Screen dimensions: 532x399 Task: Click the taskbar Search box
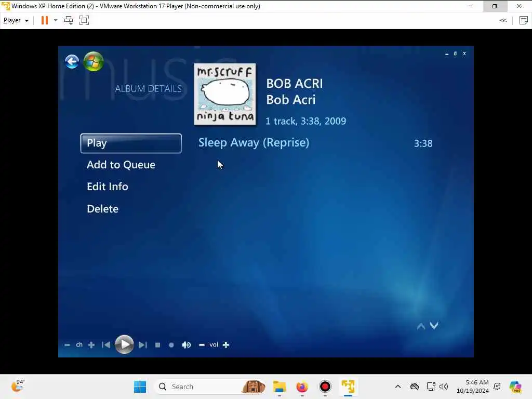[210, 387]
